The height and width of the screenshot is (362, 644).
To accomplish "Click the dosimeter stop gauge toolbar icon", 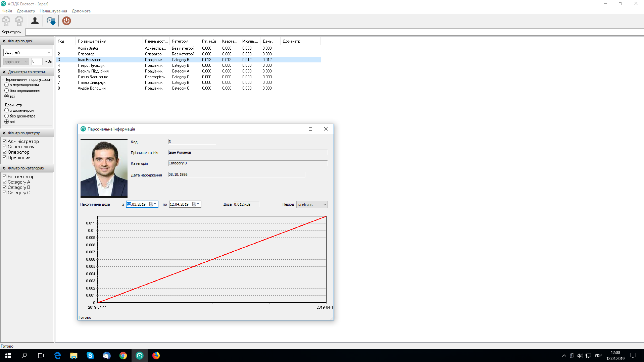I will click(19, 21).
